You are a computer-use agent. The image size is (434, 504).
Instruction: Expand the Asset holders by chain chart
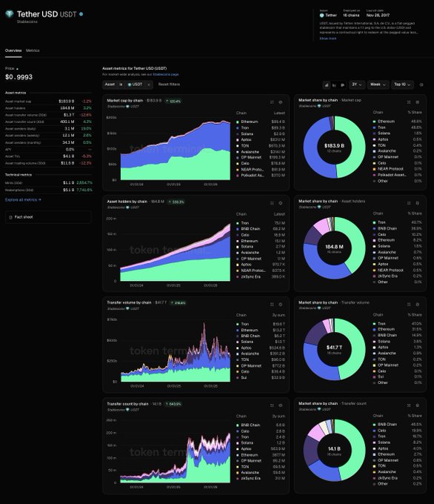[272, 203]
